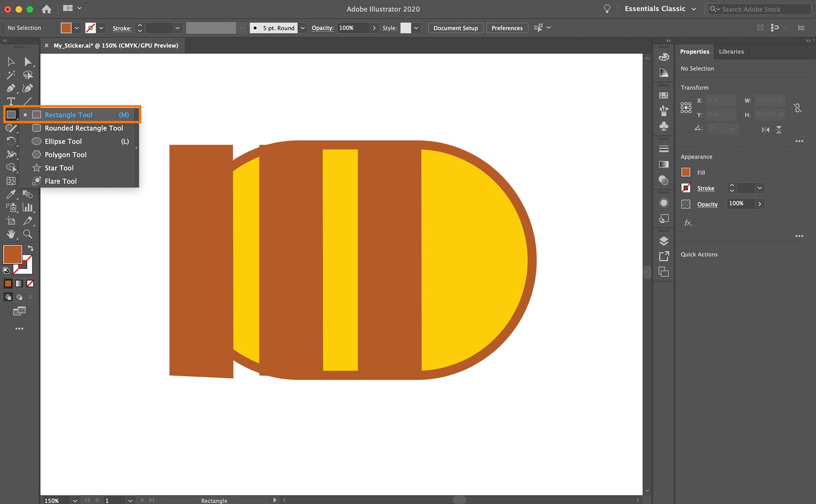Swap fill and stroke colors
The height and width of the screenshot is (504, 816).
(x=30, y=248)
